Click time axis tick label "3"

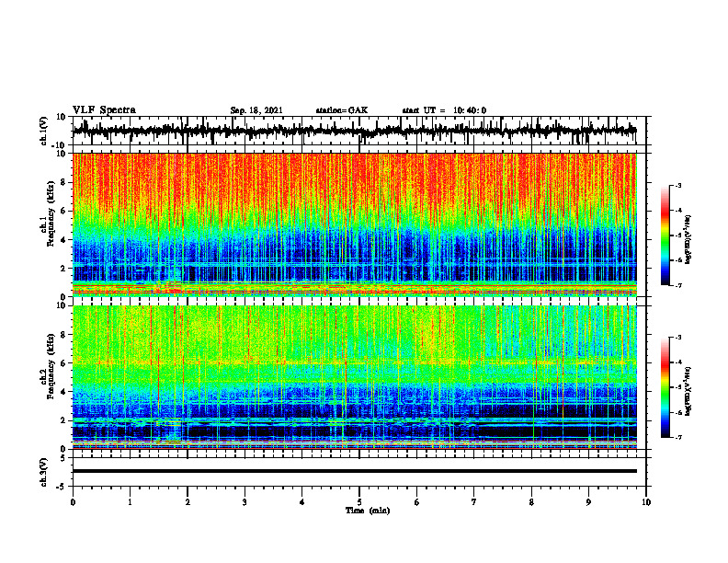[245, 502]
